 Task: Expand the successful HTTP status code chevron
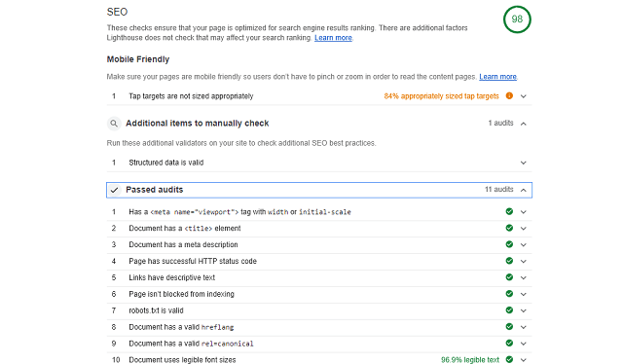point(524,262)
